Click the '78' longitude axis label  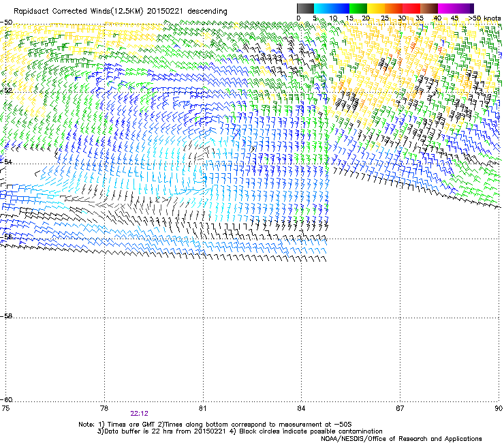point(104,408)
